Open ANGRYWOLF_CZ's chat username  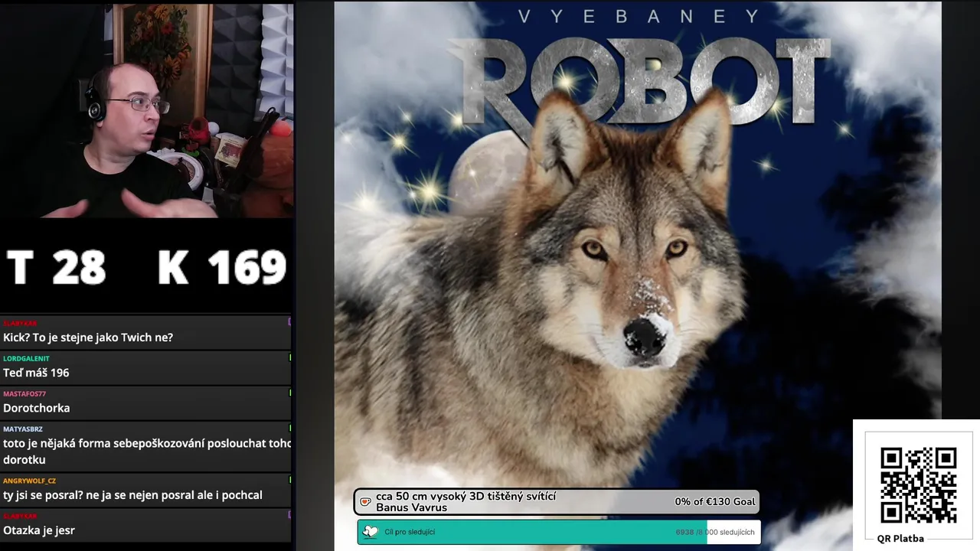pyautogui.click(x=29, y=481)
